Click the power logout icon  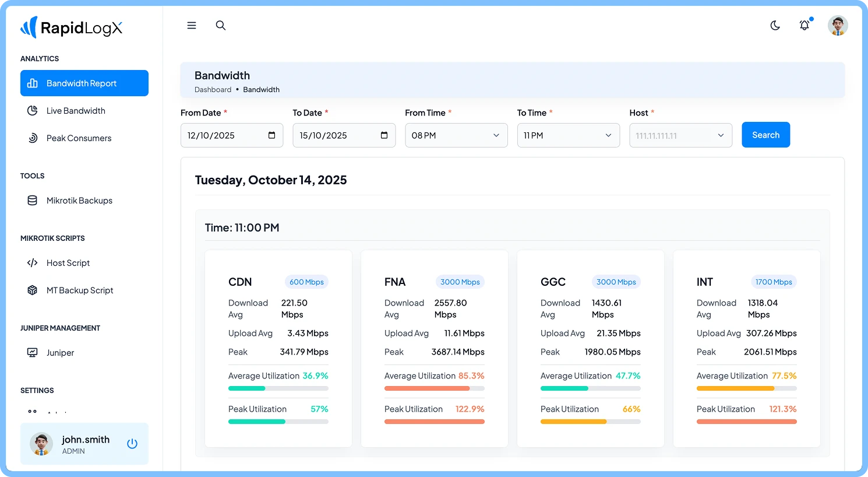(132, 444)
